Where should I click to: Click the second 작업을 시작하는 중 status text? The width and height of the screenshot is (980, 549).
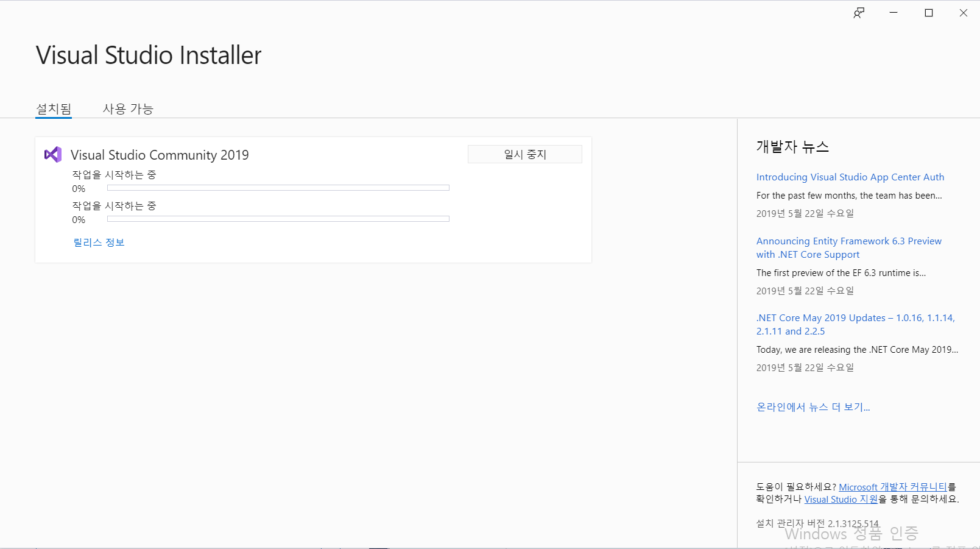[115, 206]
